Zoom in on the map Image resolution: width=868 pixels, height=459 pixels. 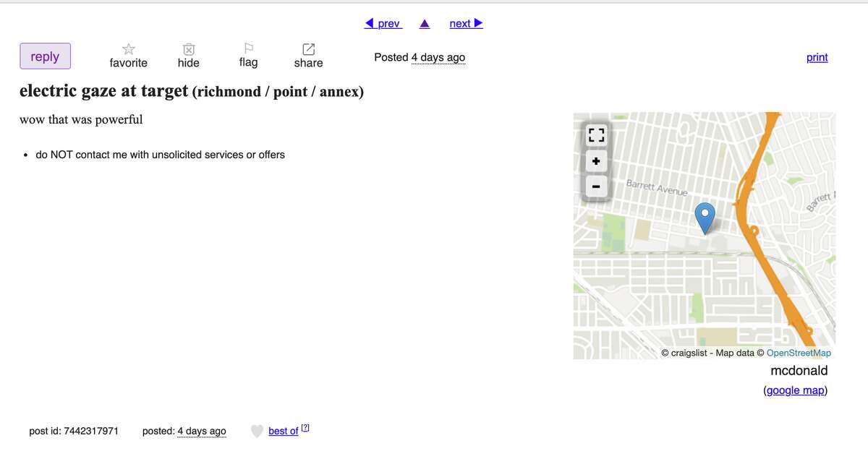[x=596, y=161]
